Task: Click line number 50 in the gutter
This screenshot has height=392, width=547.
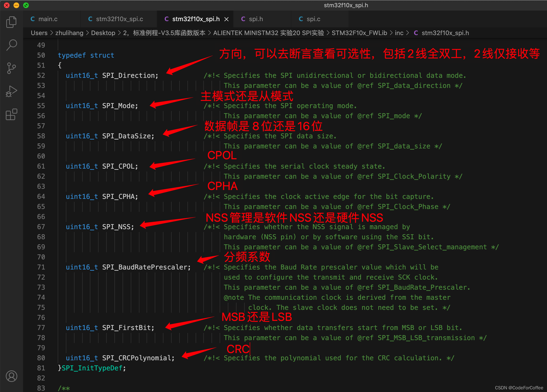Action: point(41,55)
